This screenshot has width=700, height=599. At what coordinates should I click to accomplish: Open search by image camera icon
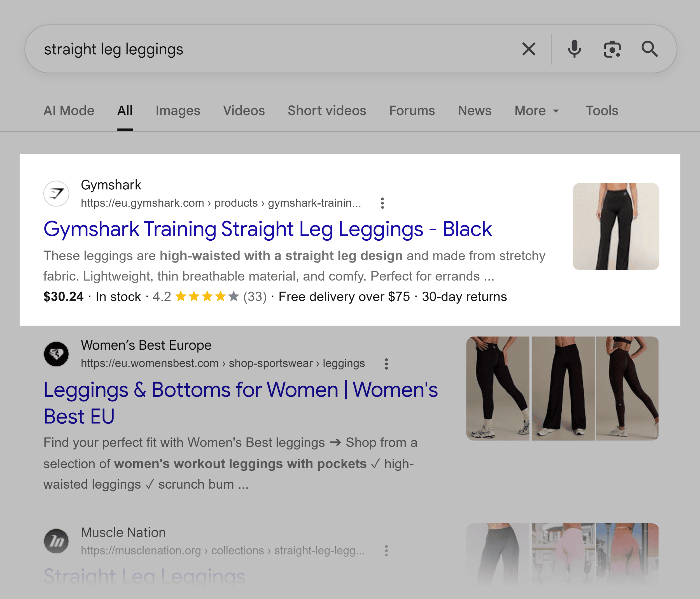612,49
